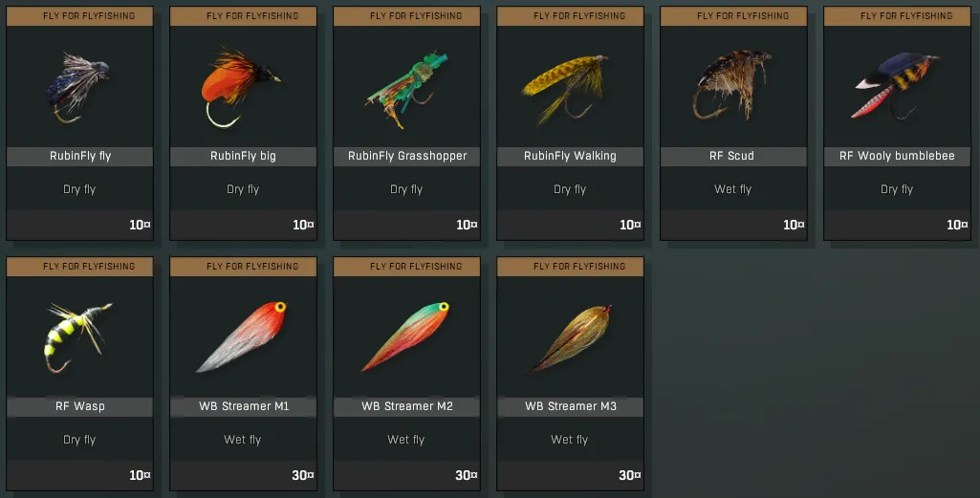Click the WB Streamer M2 lure image

pos(405,336)
